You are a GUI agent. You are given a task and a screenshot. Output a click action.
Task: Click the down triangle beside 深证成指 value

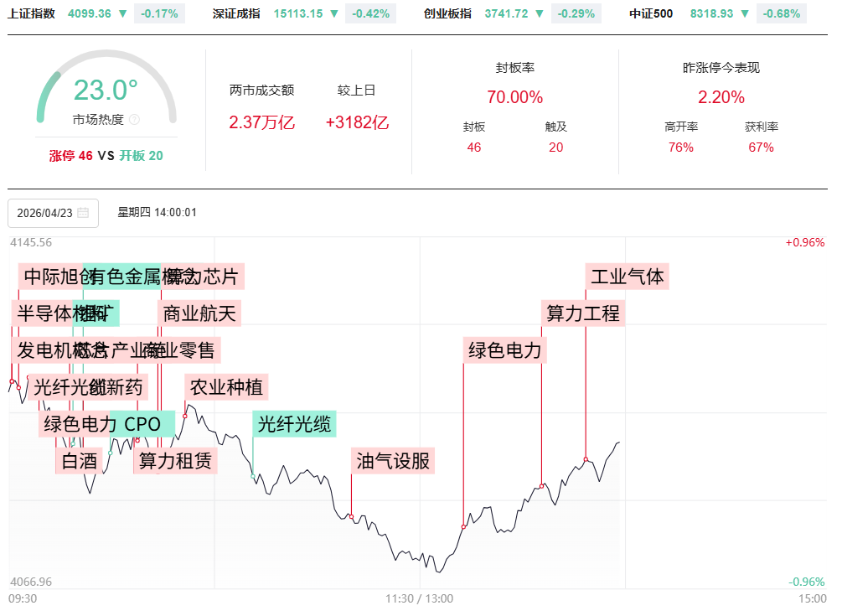click(334, 14)
